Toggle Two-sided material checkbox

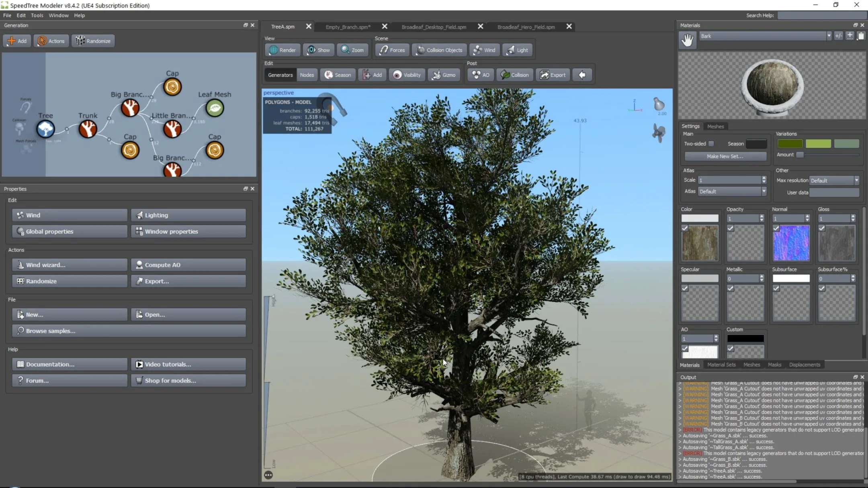click(710, 144)
